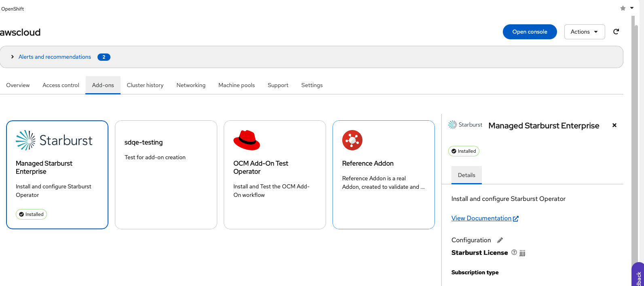Screen dimensions: 644x286
Task: Switch to the Machine pools tab
Action: (237, 85)
